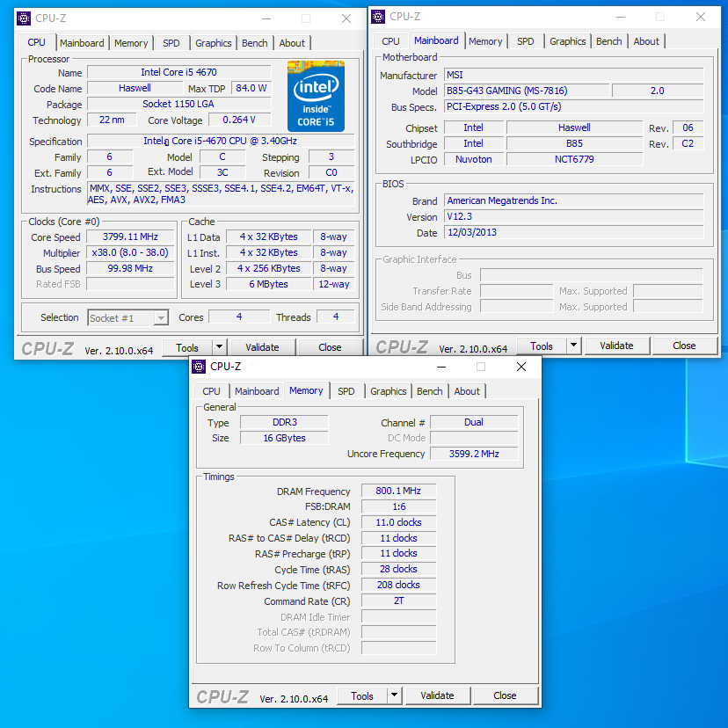Viewport: 728px width, 728px height.
Task: Click the Level 3 cache value '6 MBytes'
Action: [269, 284]
